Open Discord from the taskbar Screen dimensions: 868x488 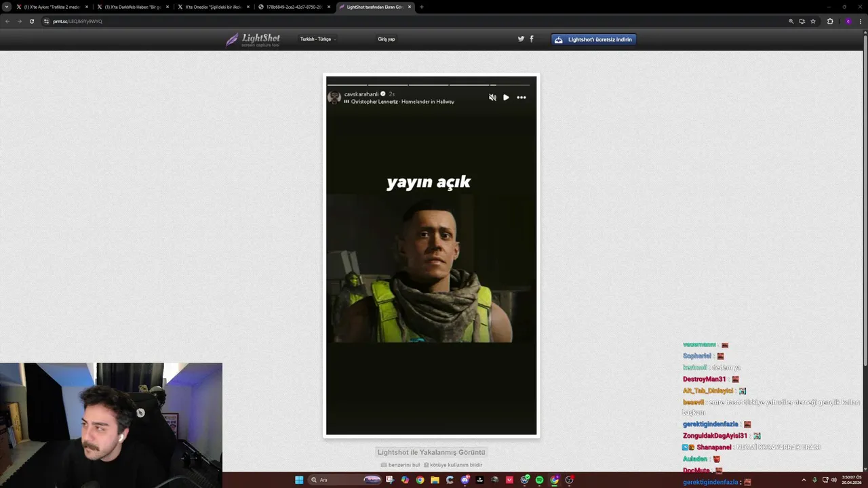(465, 480)
